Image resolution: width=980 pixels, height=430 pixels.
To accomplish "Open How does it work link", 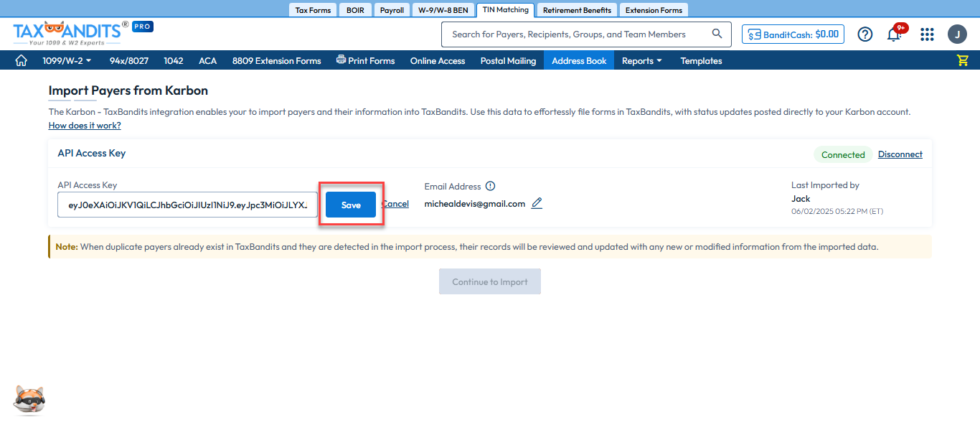I will point(85,126).
